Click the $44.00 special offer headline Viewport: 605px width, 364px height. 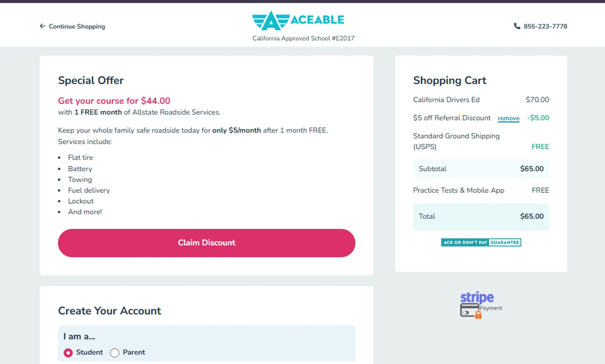(x=114, y=101)
